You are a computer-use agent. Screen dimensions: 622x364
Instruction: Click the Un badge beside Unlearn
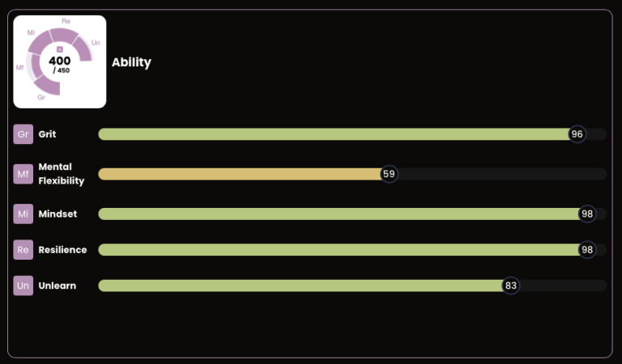pyautogui.click(x=23, y=286)
